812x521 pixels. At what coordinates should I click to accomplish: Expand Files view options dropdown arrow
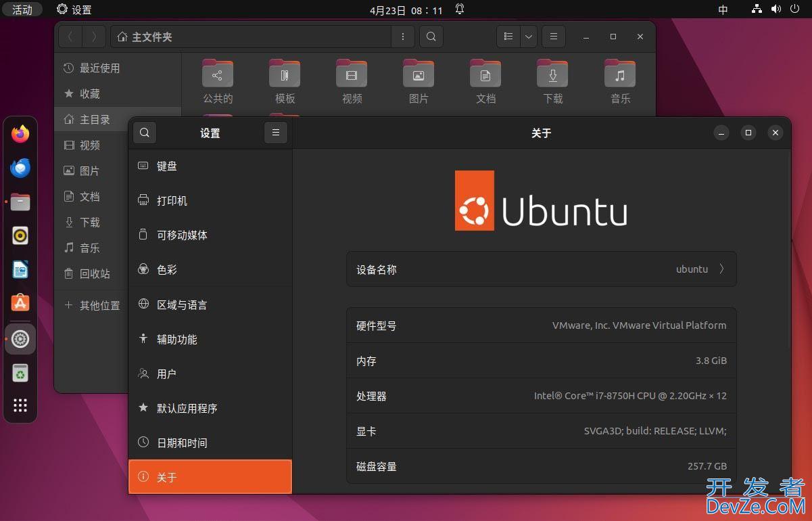coord(528,37)
